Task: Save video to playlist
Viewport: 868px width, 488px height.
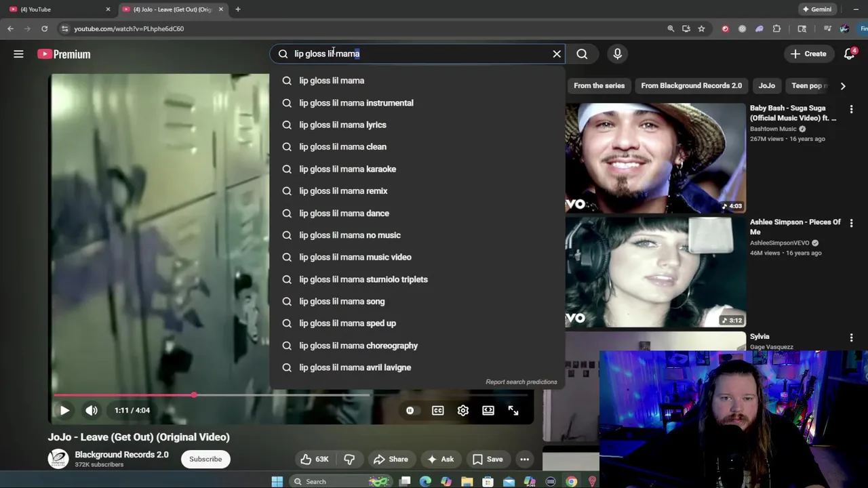Action: coord(488,459)
